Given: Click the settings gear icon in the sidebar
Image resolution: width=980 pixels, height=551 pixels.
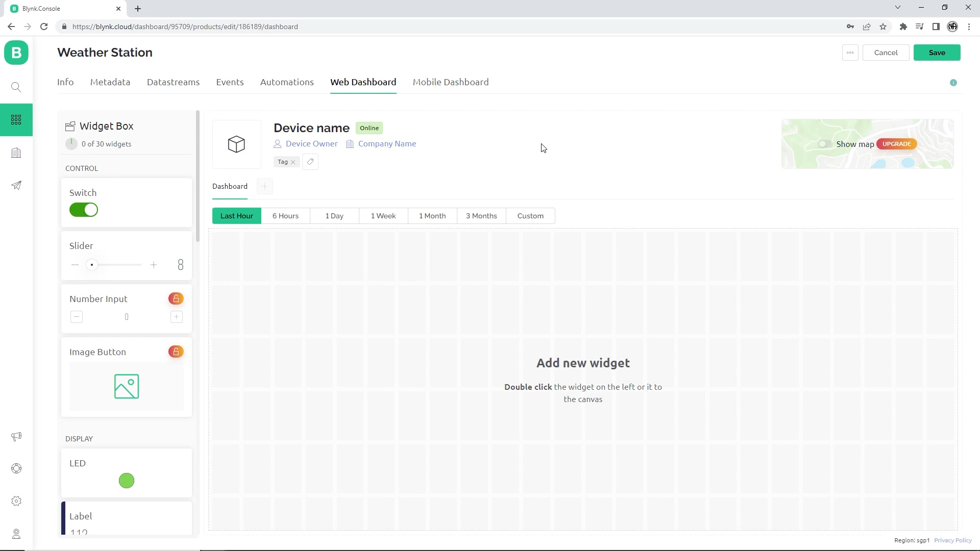Looking at the screenshot, I should click(x=16, y=501).
